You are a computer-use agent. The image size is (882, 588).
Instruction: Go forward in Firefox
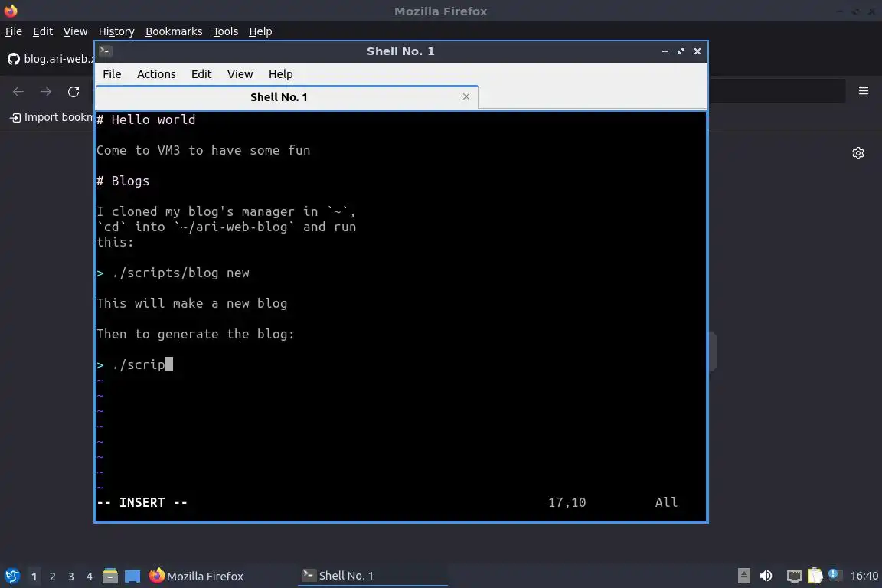click(x=46, y=92)
